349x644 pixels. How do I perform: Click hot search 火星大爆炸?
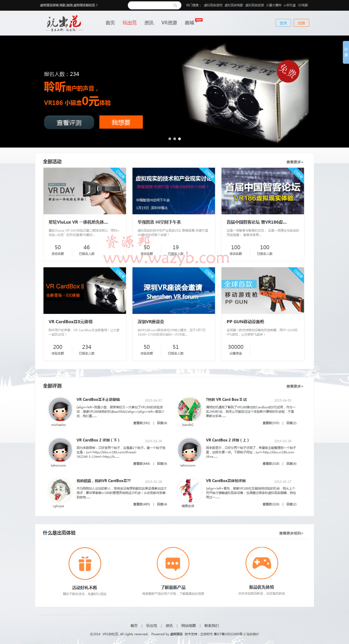point(274,5)
